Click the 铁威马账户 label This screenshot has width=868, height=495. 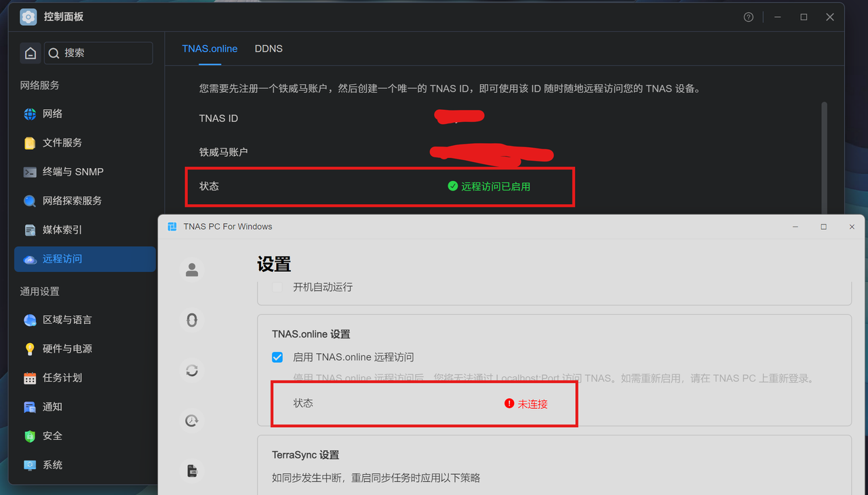point(223,153)
